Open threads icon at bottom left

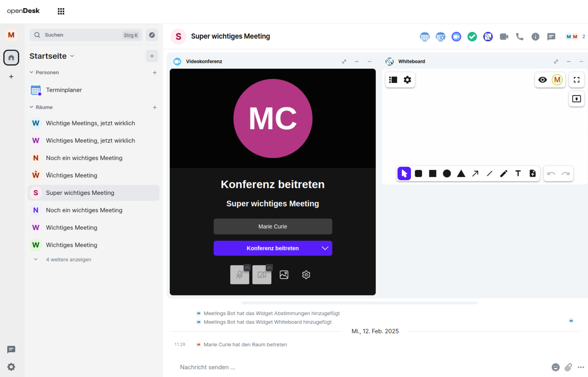(x=11, y=349)
